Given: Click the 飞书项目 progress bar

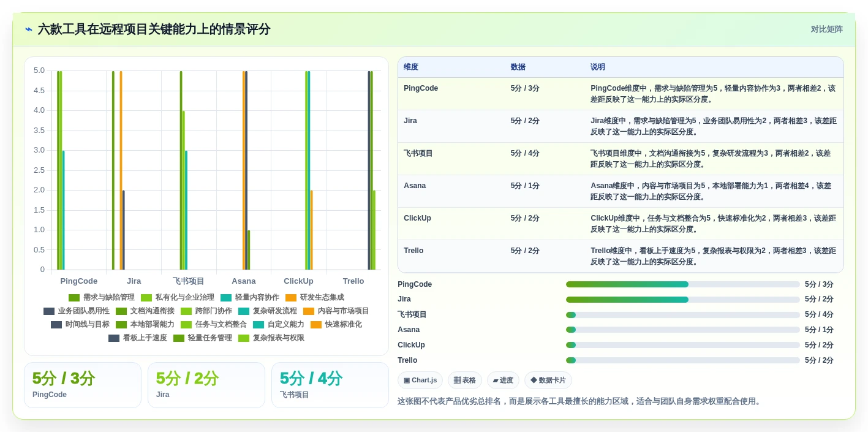Looking at the screenshot, I should [x=683, y=314].
